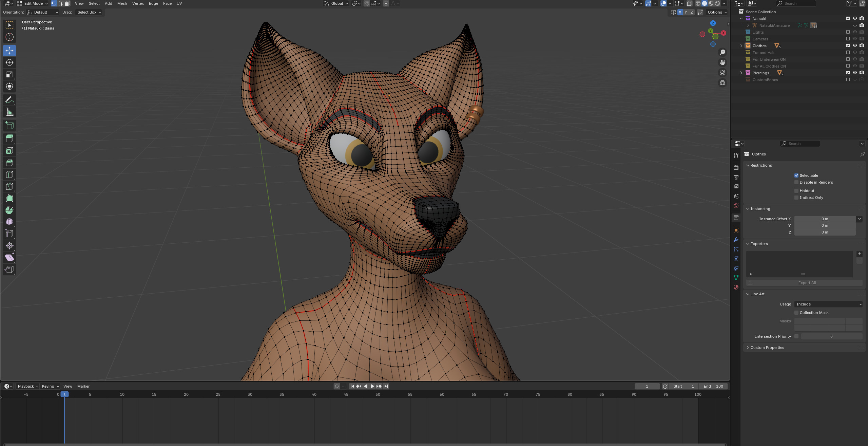Click the End frame field
Screen dimensions: 868x446
[713, 386]
